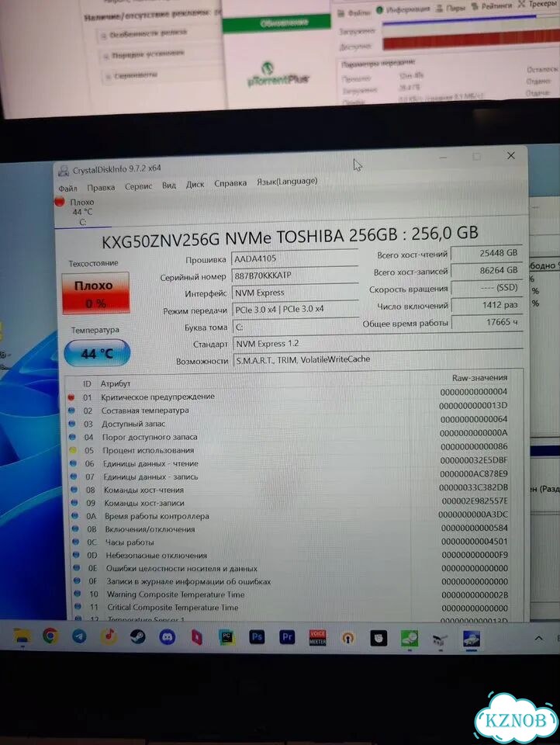
Task: Click the green Обновление button in the background window
Action: tap(277, 23)
